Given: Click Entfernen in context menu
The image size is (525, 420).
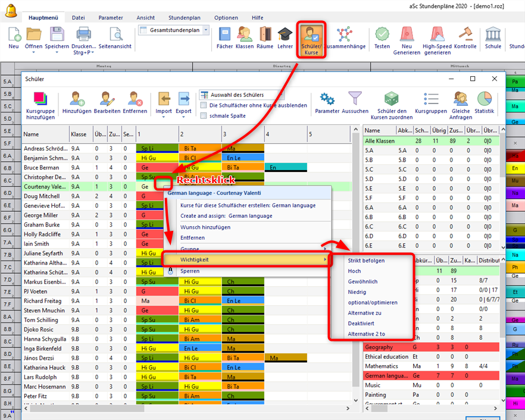Looking at the screenshot, I should click(192, 237).
